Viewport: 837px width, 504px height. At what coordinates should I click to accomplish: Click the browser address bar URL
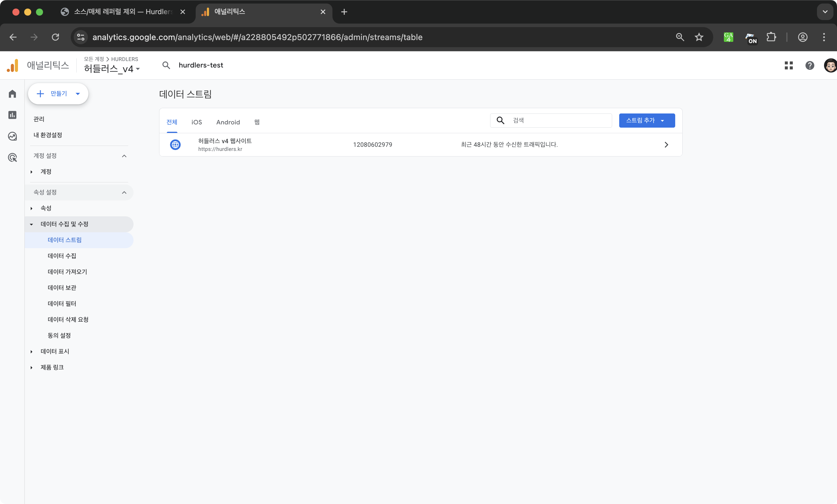tap(257, 37)
